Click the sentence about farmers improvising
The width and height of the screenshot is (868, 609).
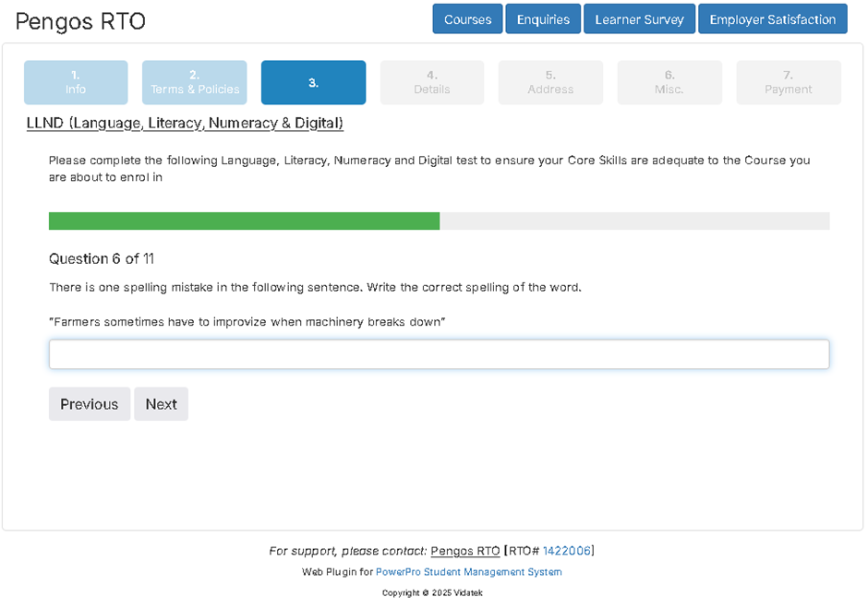click(247, 322)
